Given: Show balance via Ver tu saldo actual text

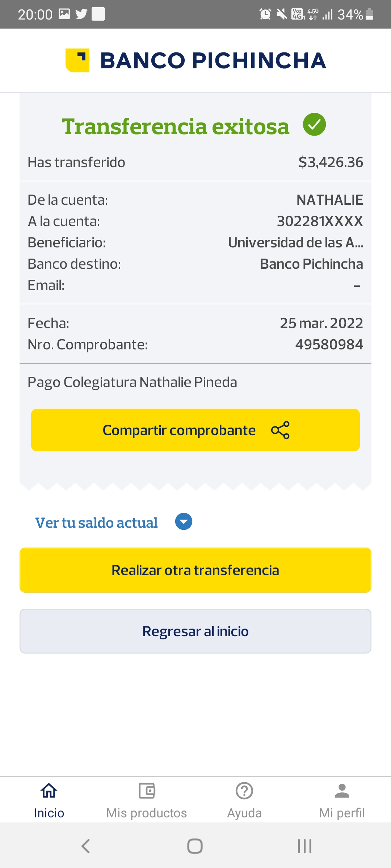Looking at the screenshot, I should (96, 523).
